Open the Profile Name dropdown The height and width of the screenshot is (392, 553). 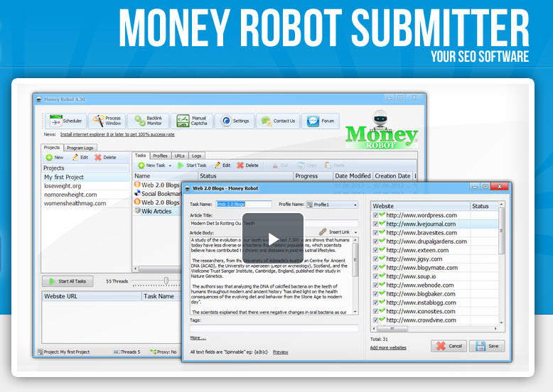(332, 205)
